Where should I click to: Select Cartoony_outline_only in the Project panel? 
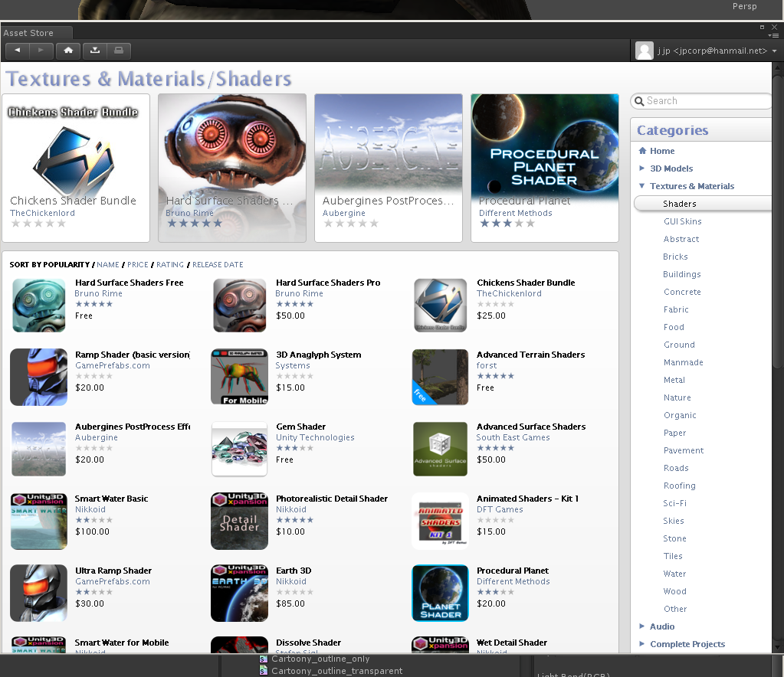(320, 659)
